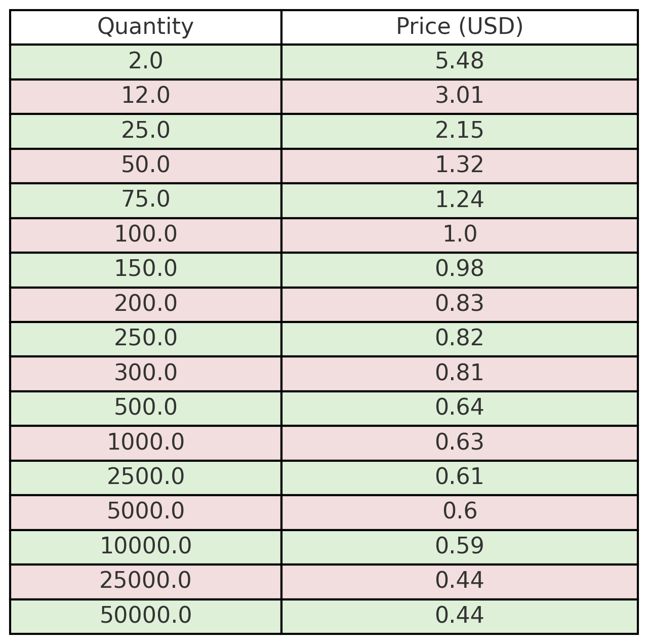Screen dimensions: 648x644
Task: Select the price cell showing 5.48
Action: tap(460, 62)
